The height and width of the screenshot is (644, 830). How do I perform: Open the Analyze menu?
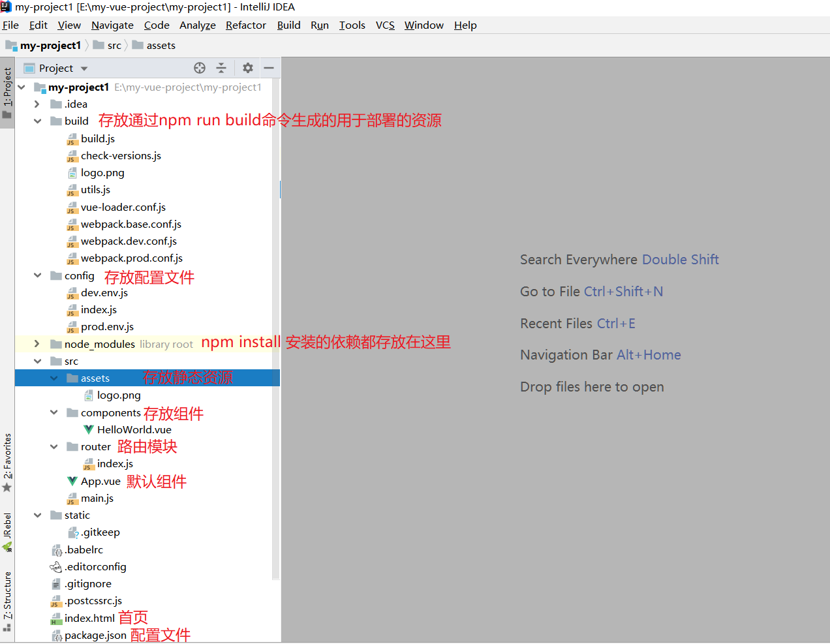pyautogui.click(x=198, y=25)
